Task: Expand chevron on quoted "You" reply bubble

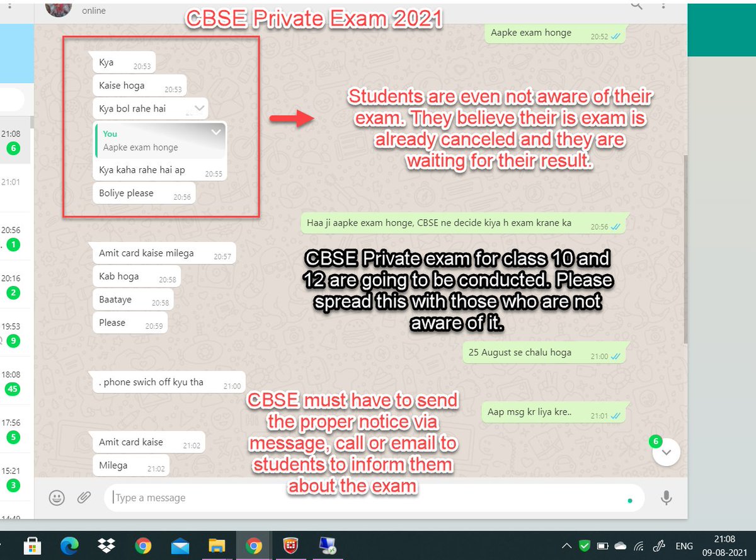Action: (216, 132)
